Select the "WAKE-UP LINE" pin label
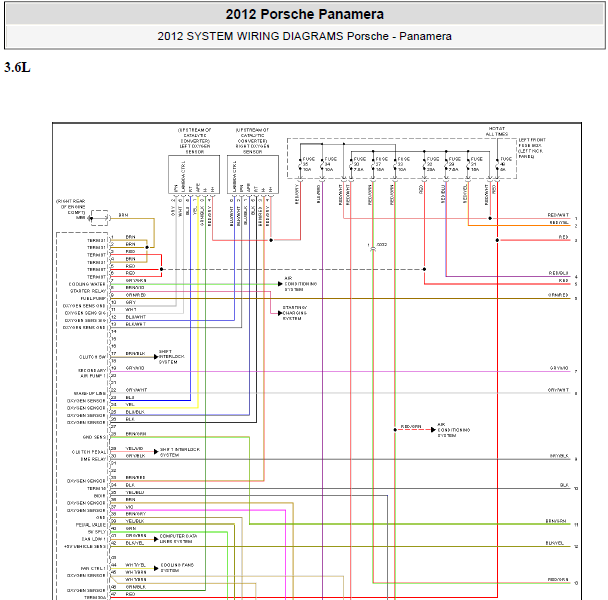 point(90,394)
